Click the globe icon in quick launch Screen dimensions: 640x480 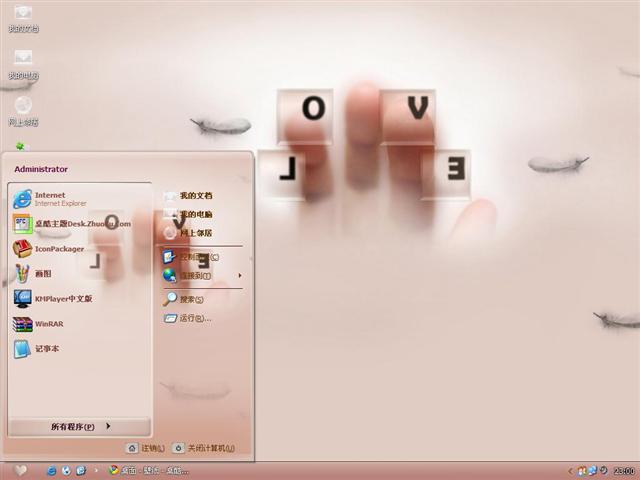(66, 471)
